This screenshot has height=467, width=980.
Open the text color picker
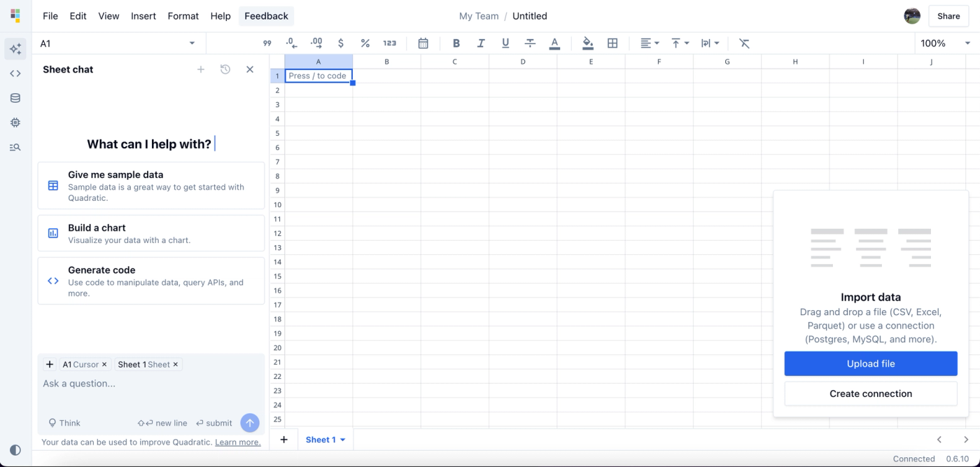click(x=554, y=43)
